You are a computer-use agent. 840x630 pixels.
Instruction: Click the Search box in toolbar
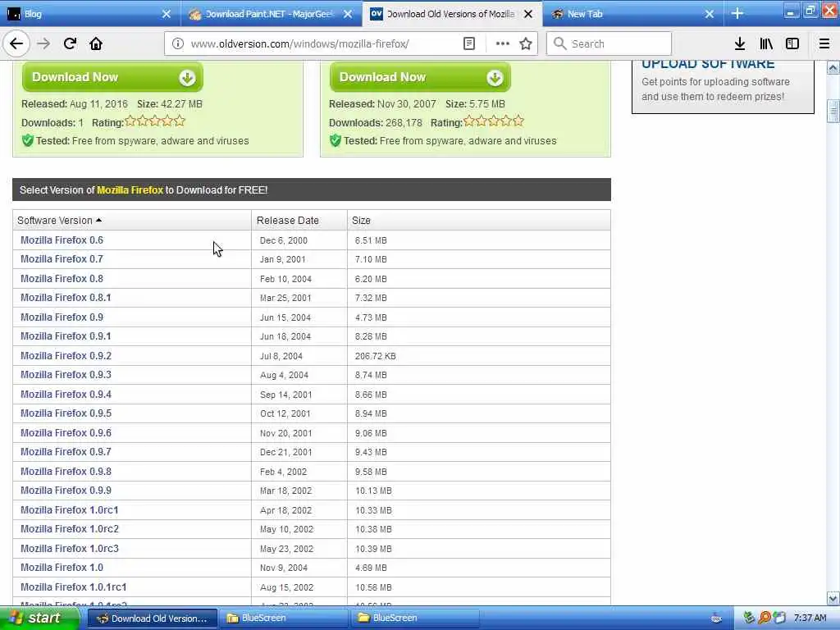coord(609,44)
